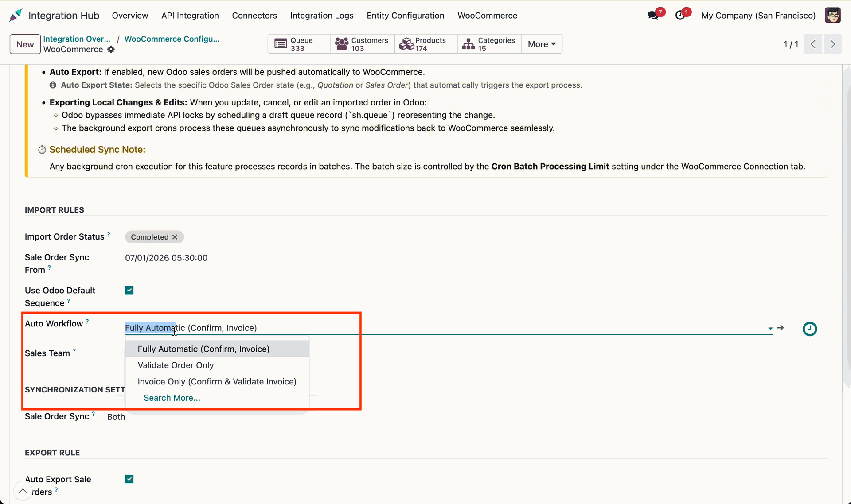Click the New record button
This screenshot has width=851, height=504.
click(25, 44)
